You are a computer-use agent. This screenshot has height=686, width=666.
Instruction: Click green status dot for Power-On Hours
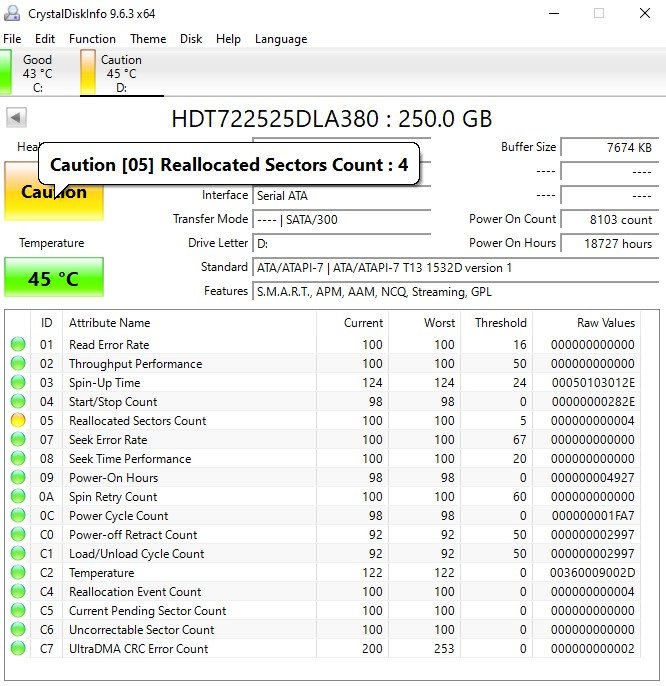18,477
